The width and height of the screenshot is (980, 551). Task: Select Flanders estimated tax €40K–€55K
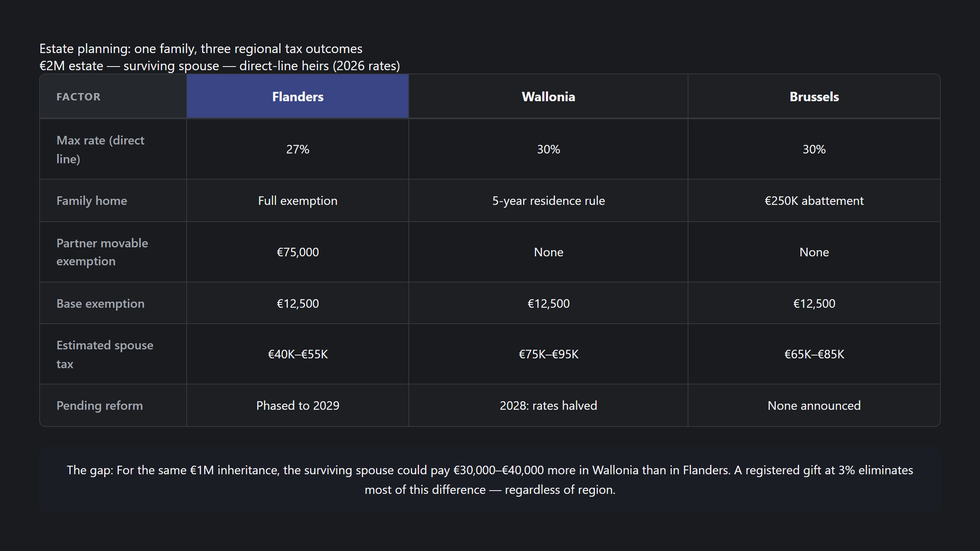tap(298, 354)
